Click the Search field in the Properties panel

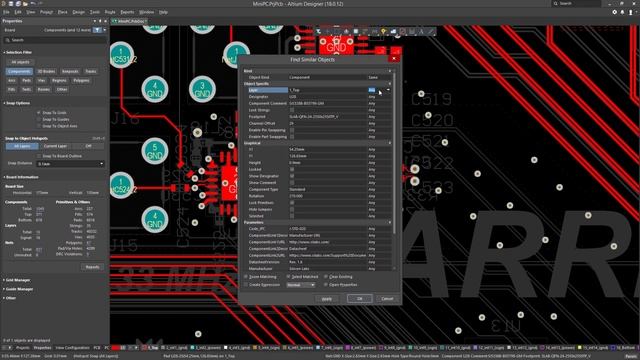point(55,40)
